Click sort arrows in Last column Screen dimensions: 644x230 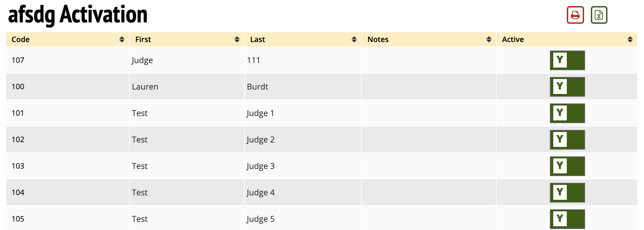(x=354, y=39)
